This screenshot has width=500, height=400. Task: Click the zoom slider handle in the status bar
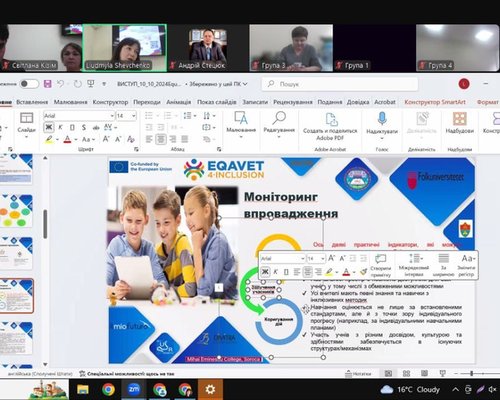coord(471,374)
